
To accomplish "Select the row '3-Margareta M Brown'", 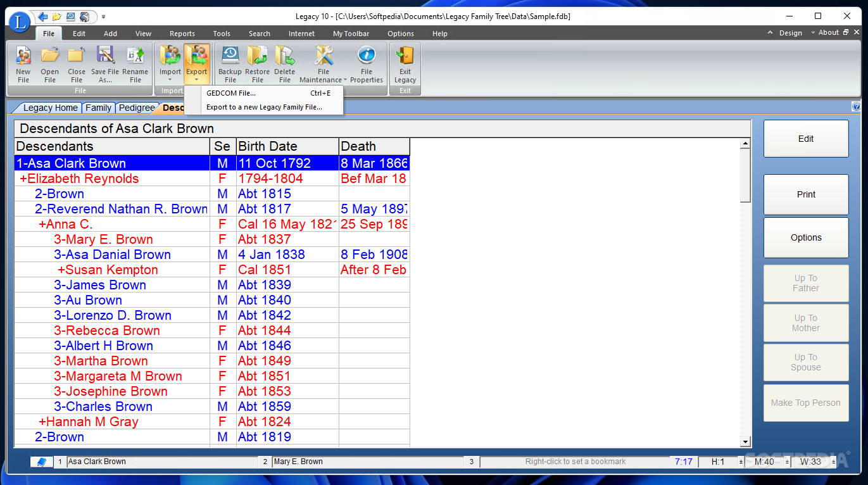I will click(212, 376).
